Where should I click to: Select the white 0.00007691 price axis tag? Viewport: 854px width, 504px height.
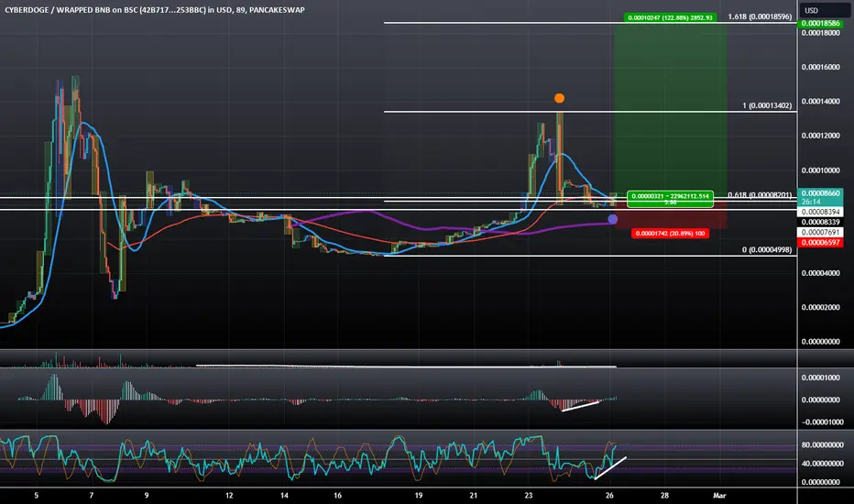click(x=821, y=232)
